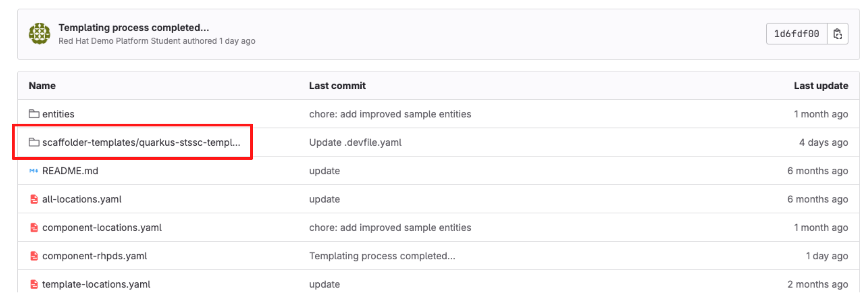Open template-locations.yaml file name
868x303 pixels.
(x=96, y=284)
